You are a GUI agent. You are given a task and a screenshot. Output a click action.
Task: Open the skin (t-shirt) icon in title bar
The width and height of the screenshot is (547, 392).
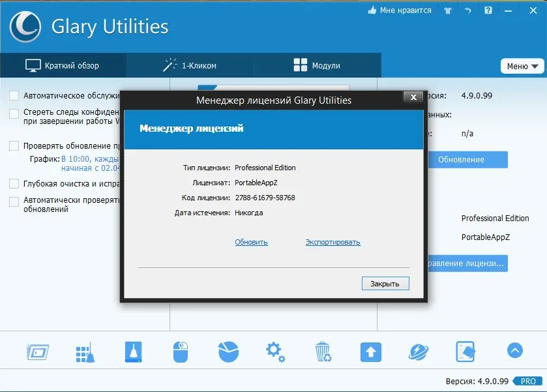pyautogui.click(x=448, y=10)
